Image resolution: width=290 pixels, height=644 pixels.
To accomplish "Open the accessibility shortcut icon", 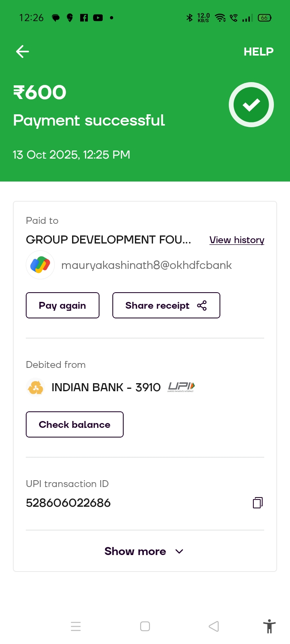I will pos(269,626).
